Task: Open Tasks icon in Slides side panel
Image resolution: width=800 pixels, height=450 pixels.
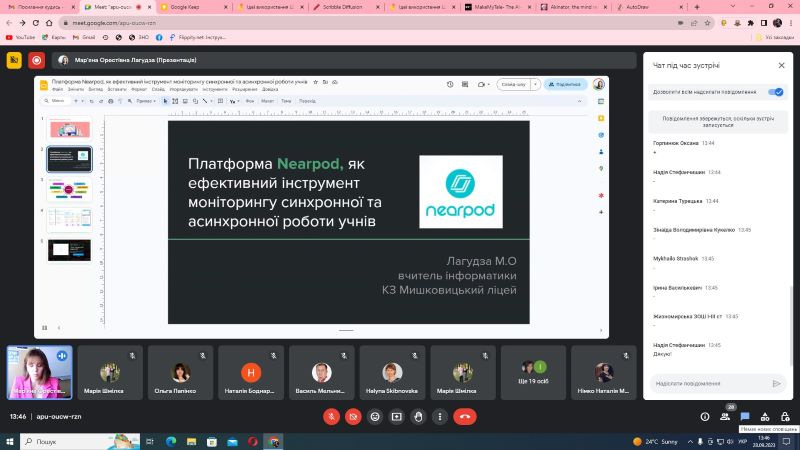Action: [601, 135]
